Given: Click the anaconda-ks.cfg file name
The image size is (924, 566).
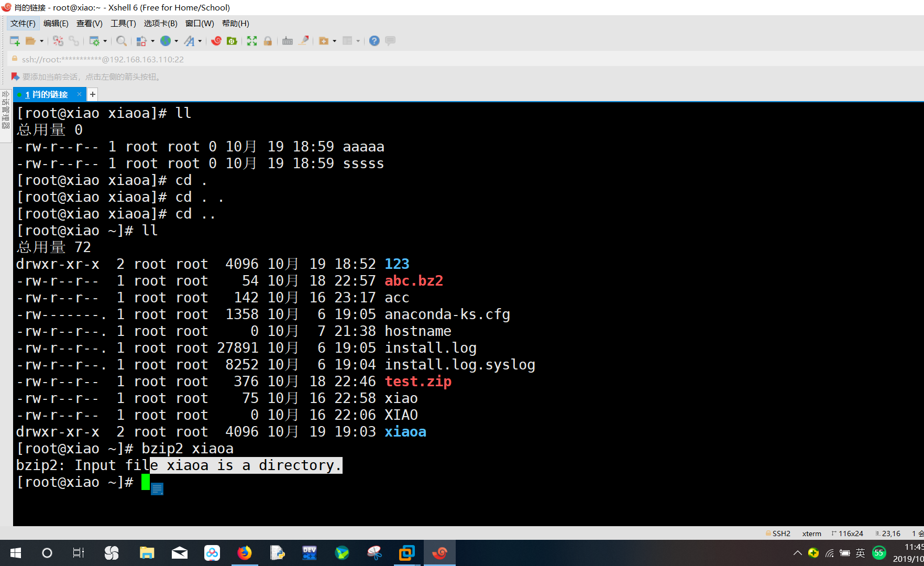Looking at the screenshot, I should (x=447, y=314).
